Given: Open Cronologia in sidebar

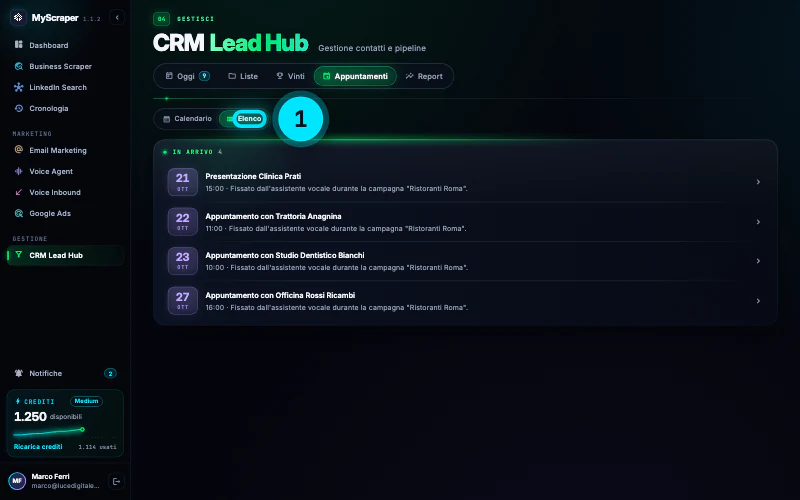Looking at the screenshot, I should point(65,108).
